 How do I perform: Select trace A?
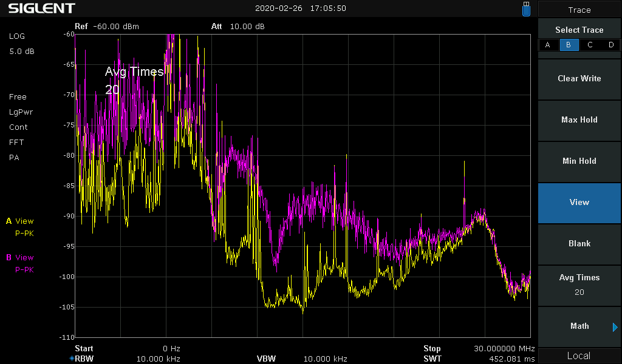pos(548,45)
